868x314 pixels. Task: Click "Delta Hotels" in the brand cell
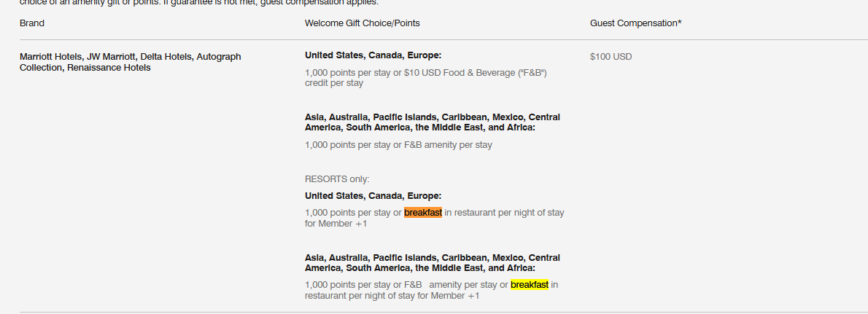pos(166,57)
